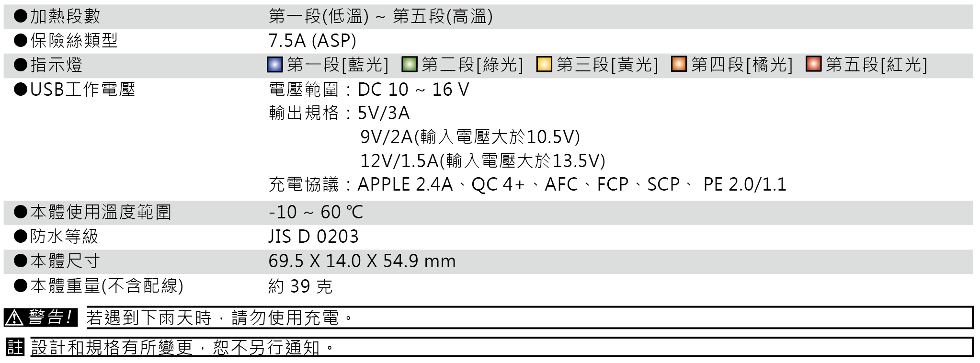Click the 7.5A (ASP) fuse value
Viewport: 980px width, 363px height.
(x=312, y=41)
